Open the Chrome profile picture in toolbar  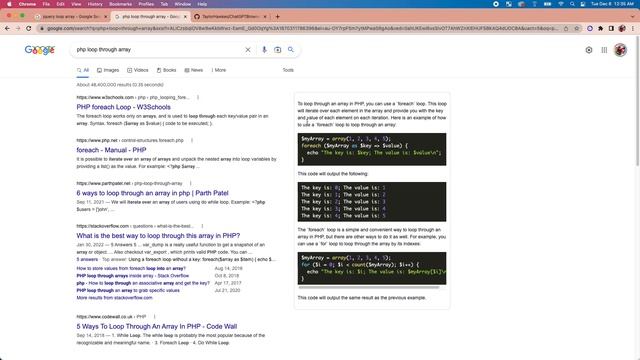[622, 28]
